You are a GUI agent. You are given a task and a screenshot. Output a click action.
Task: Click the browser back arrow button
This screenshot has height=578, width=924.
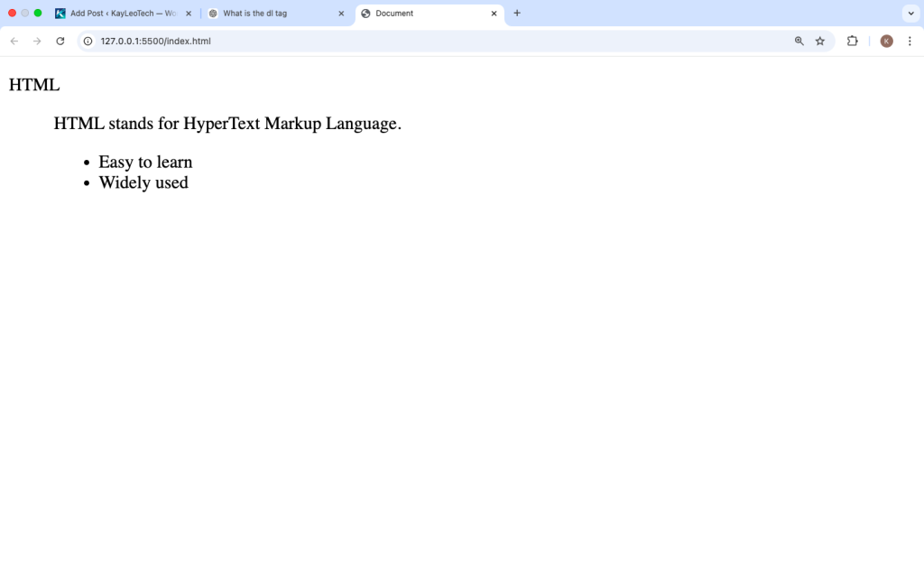coord(14,41)
